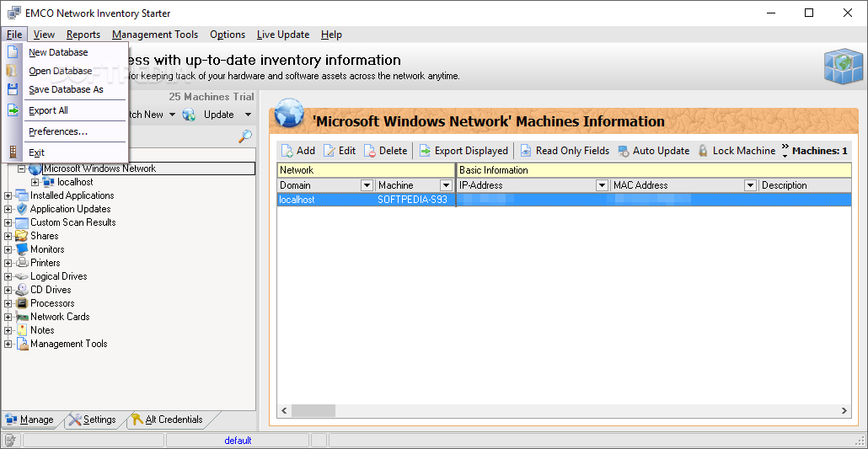Screen dimensions: 868x449
Task: Choose Export All menu entry
Action: [66, 110]
